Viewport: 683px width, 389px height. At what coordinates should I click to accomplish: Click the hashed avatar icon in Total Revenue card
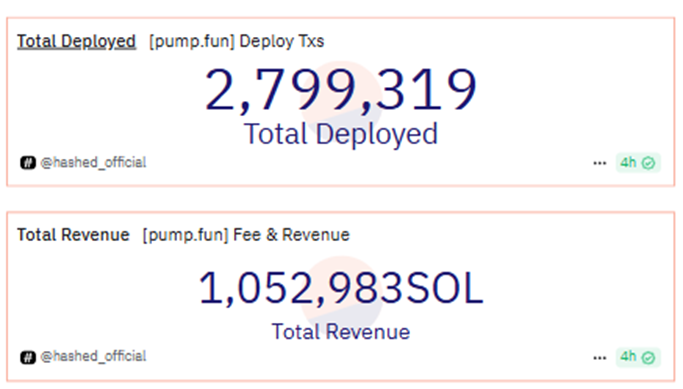28,357
